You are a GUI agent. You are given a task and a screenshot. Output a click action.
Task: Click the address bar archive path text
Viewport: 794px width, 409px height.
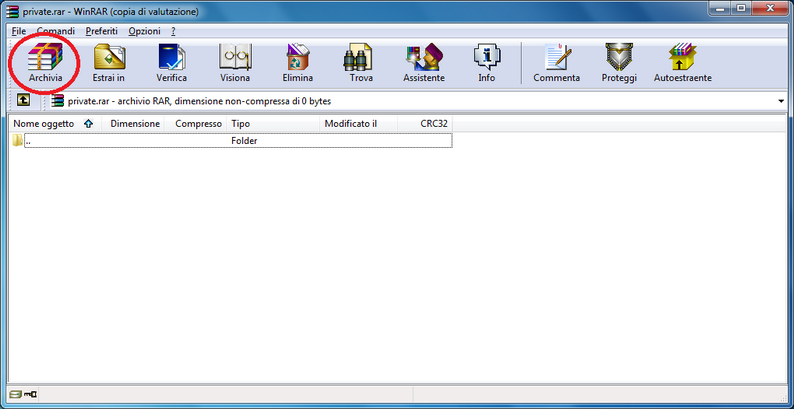pos(199,101)
